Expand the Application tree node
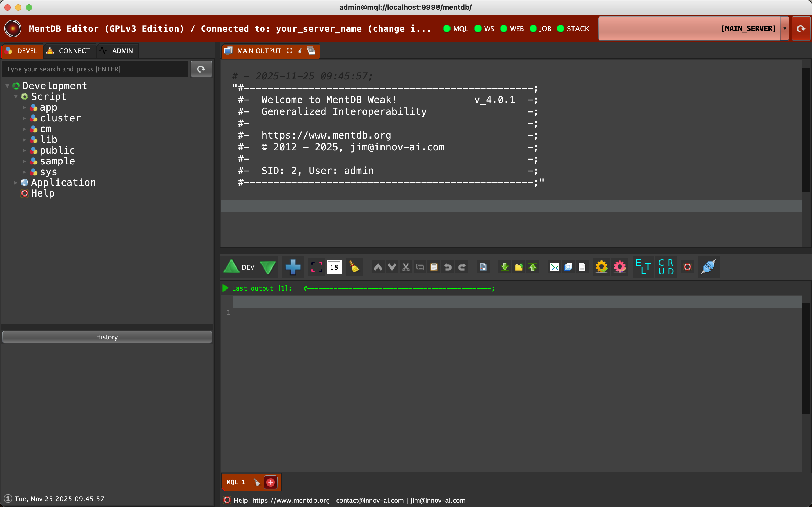Screen dimensions: 812x507 [x=15, y=183]
